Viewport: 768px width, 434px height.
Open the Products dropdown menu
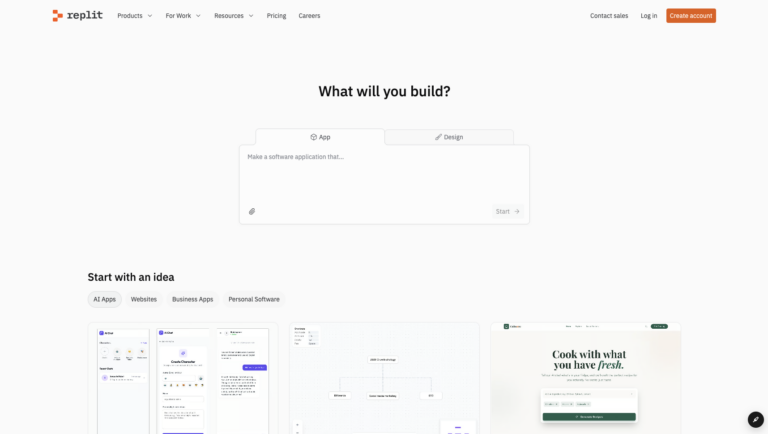click(135, 16)
